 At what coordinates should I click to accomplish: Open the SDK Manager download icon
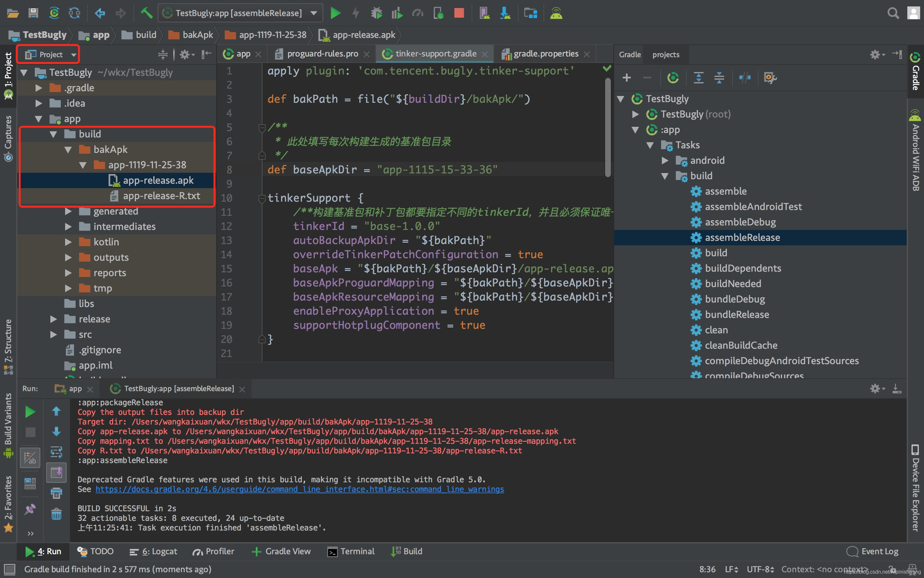505,13
